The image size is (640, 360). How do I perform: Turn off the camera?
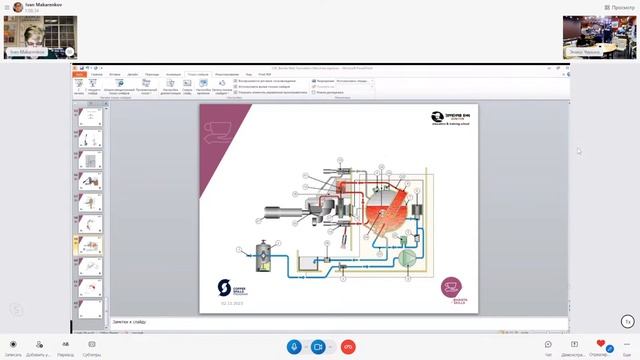[x=318, y=347]
